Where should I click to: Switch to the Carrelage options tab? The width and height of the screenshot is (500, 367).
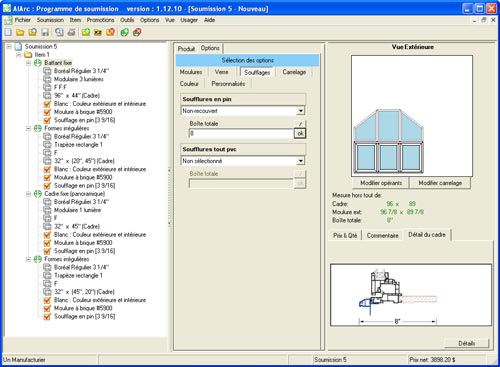tap(294, 72)
